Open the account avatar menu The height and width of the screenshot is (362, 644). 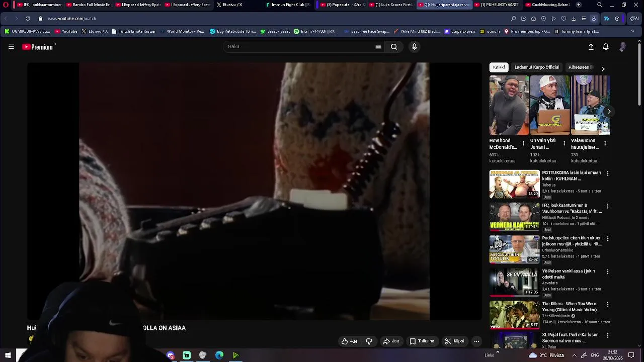coord(622,47)
